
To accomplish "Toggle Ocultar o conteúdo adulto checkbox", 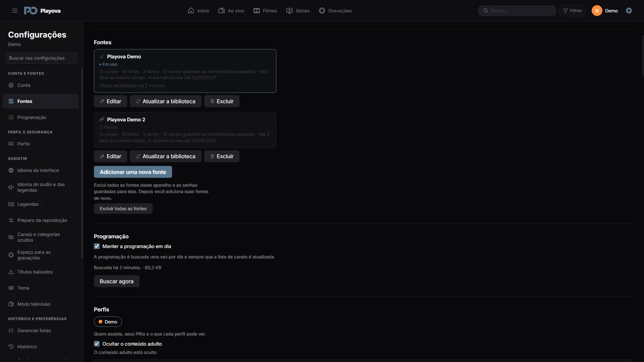I will [97, 344].
